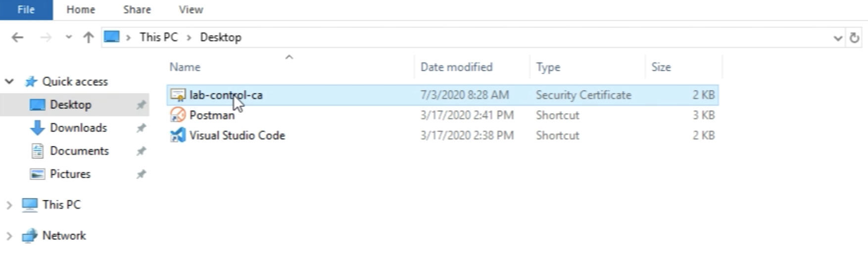The image size is (868, 280).
Task: Click the Downloads folder icon in sidebar
Action: point(37,128)
